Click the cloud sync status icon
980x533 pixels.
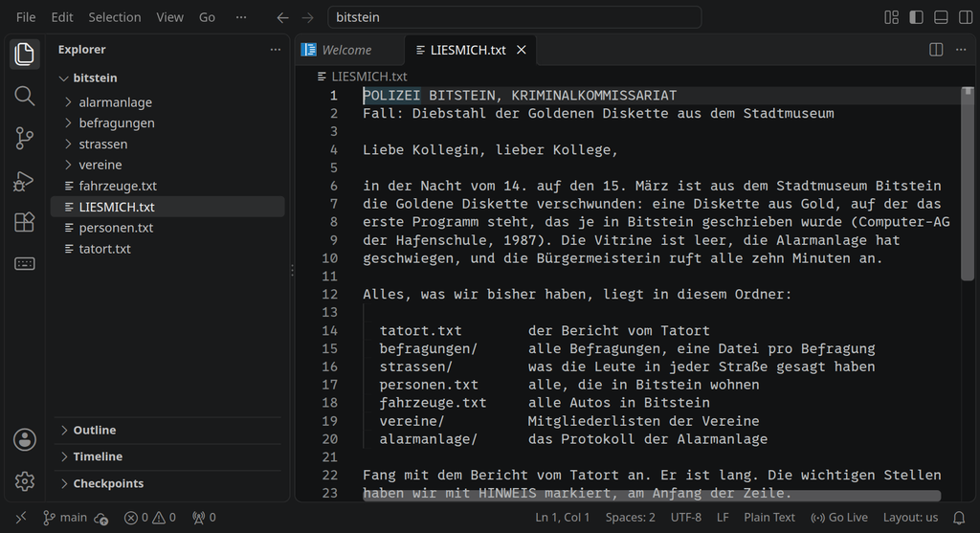(101, 518)
